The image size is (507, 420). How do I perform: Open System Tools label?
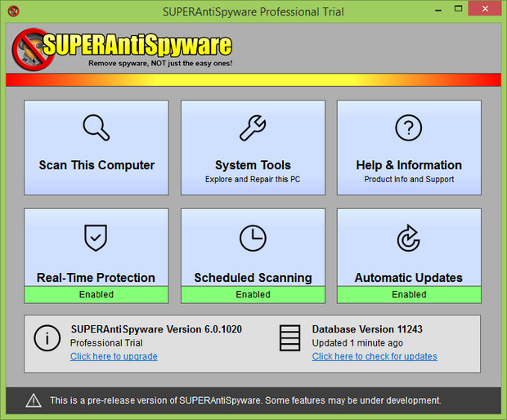point(253,165)
